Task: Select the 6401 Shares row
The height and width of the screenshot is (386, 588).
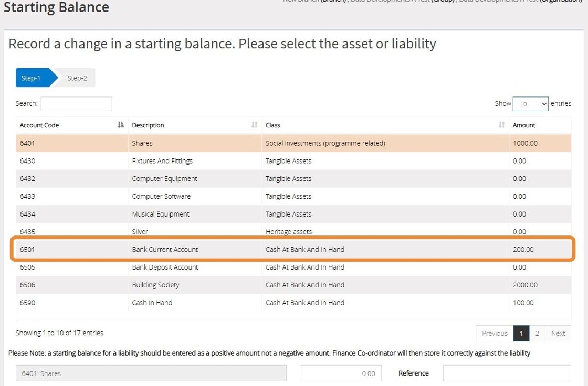Action: 142,143
